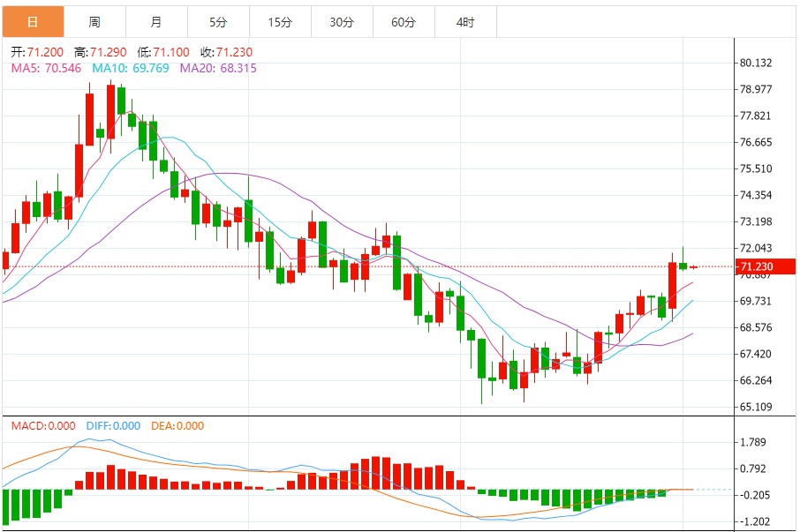Screen dimensions: 800x532
Task: Switch to the 月 monthly tab
Action: (156, 22)
